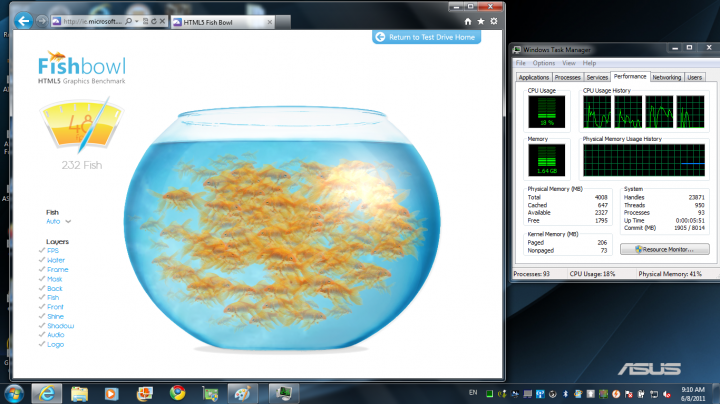Click the Memory usage meter
This screenshot has height=404, width=720.
(x=546, y=160)
